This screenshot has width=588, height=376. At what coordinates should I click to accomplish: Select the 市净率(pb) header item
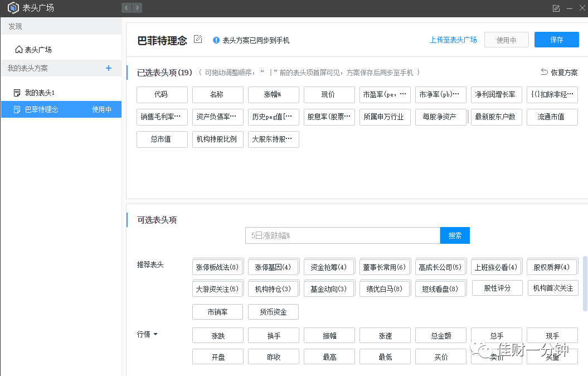click(x=441, y=95)
